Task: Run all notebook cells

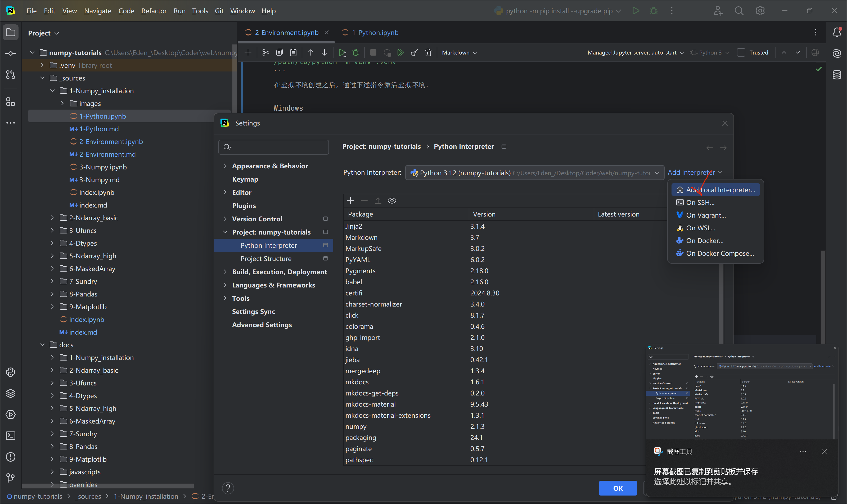Action: pyautogui.click(x=400, y=52)
